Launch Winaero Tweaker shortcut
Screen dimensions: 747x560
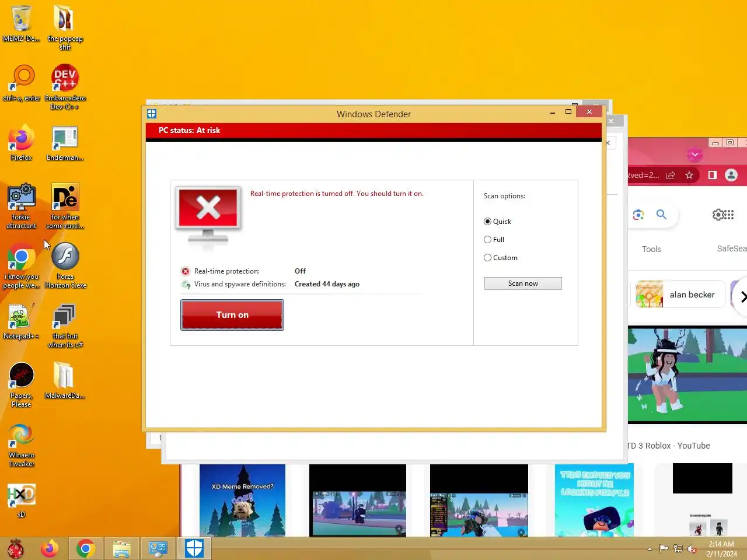tap(22, 444)
